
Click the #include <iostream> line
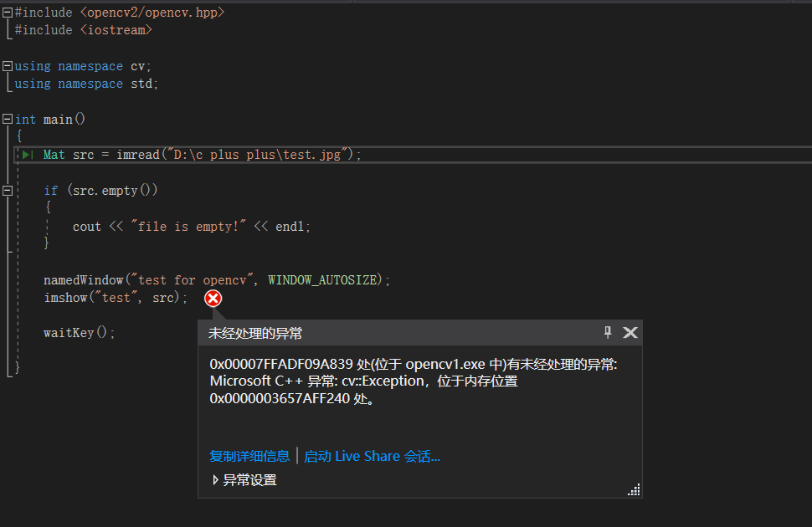click(84, 30)
